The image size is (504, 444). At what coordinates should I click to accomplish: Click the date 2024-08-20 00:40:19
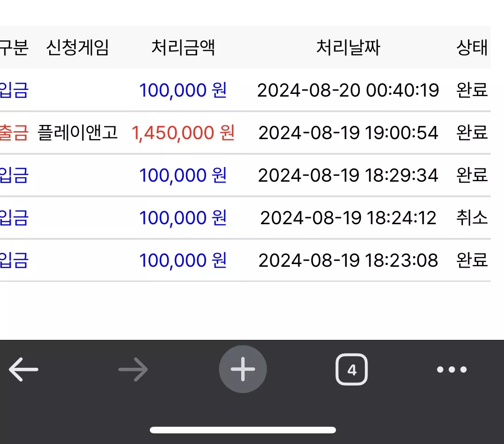(348, 90)
